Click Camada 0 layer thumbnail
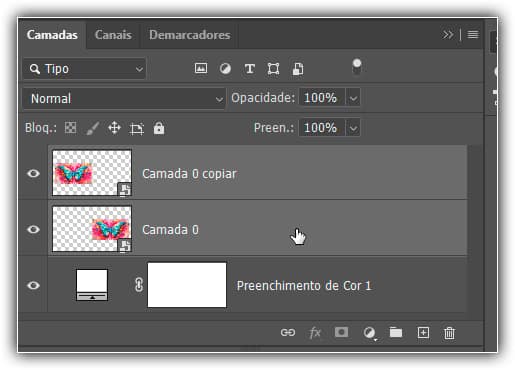 click(92, 229)
